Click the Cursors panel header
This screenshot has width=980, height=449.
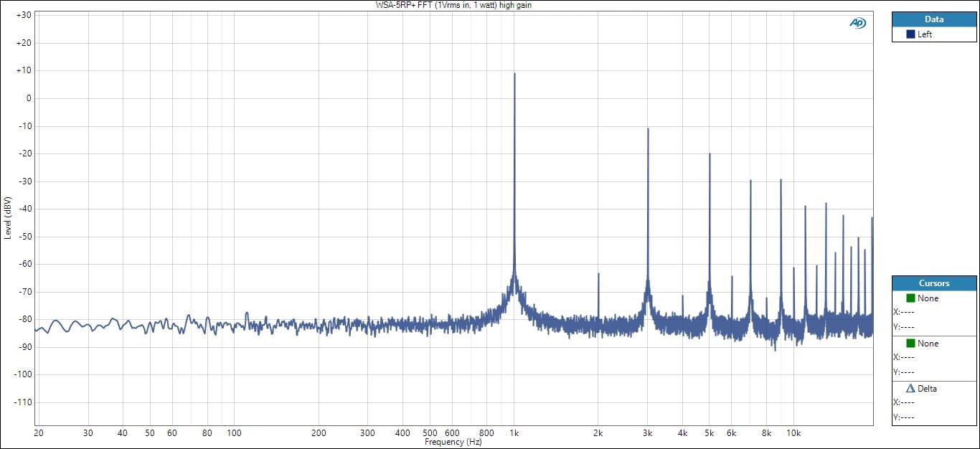coord(934,283)
